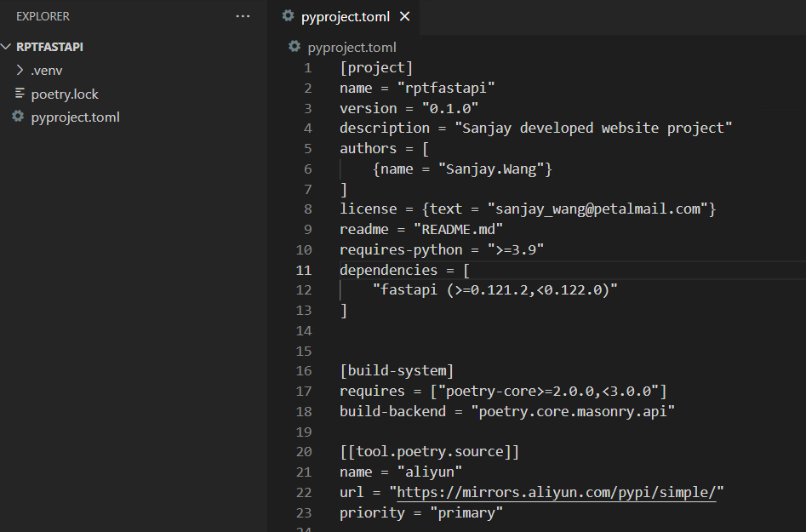Click the priority "primary" value
Image resolution: width=806 pixels, height=532 pixels.
(x=466, y=513)
